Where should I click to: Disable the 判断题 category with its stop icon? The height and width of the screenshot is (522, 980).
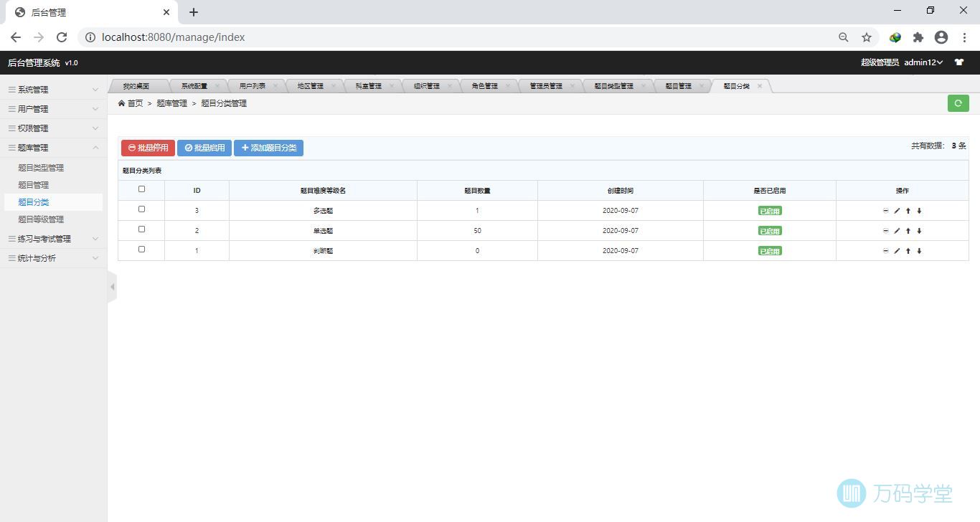tap(886, 251)
